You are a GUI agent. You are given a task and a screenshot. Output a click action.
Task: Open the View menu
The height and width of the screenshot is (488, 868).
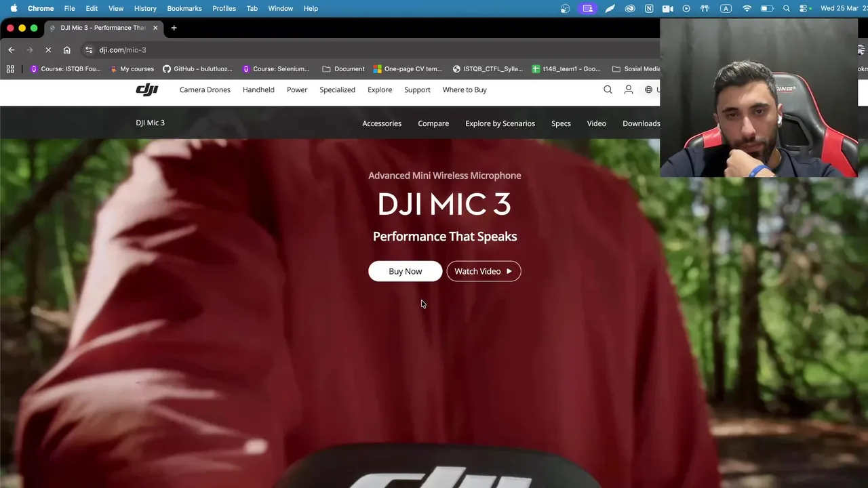pyautogui.click(x=116, y=8)
